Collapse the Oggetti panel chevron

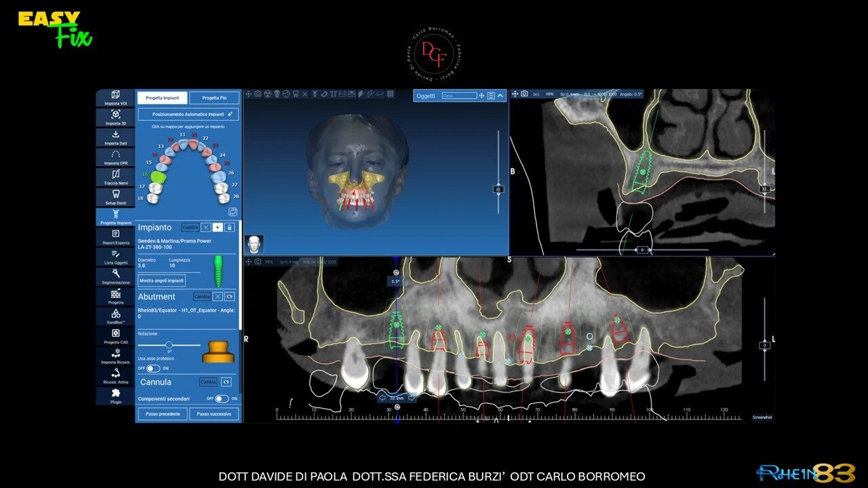tap(500, 96)
